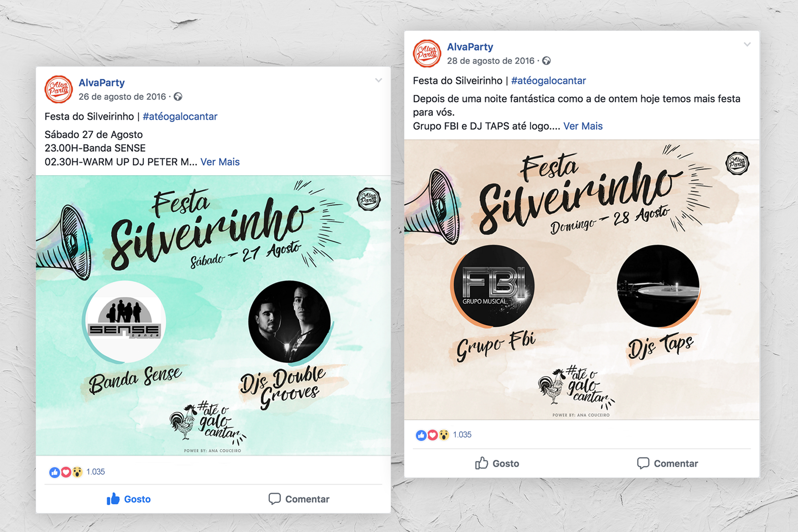Viewport: 798px width, 532px height.
Task: Click the speech bubble icon on the left post
Action: (275, 499)
